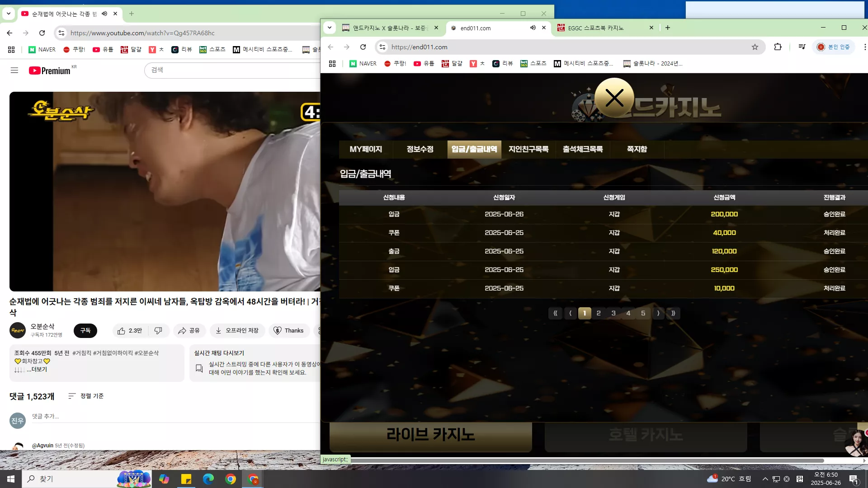Open the 쪽지함 tab
The width and height of the screenshot is (868, 488).
coord(637,149)
